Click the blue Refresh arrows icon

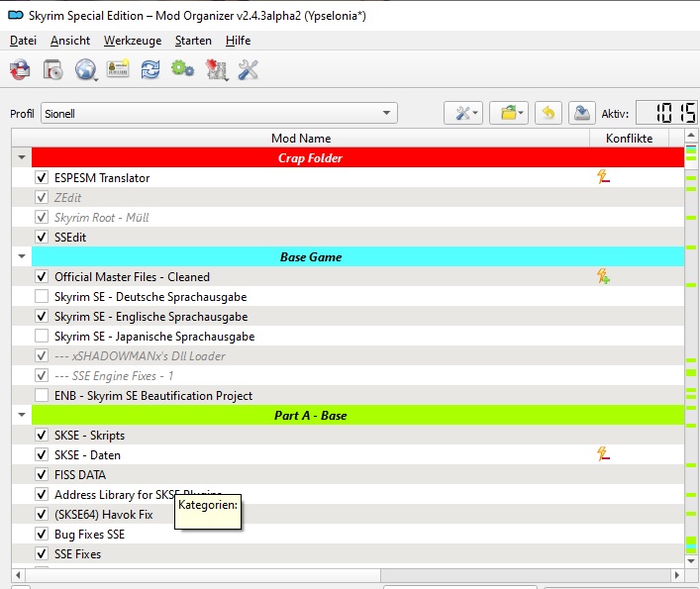(150, 69)
